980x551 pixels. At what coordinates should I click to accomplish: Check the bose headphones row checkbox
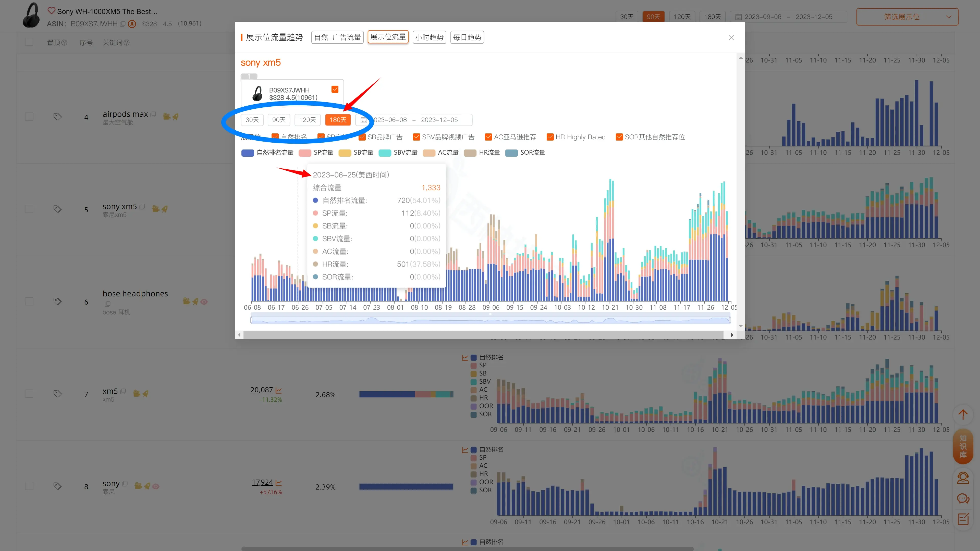click(29, 301)
